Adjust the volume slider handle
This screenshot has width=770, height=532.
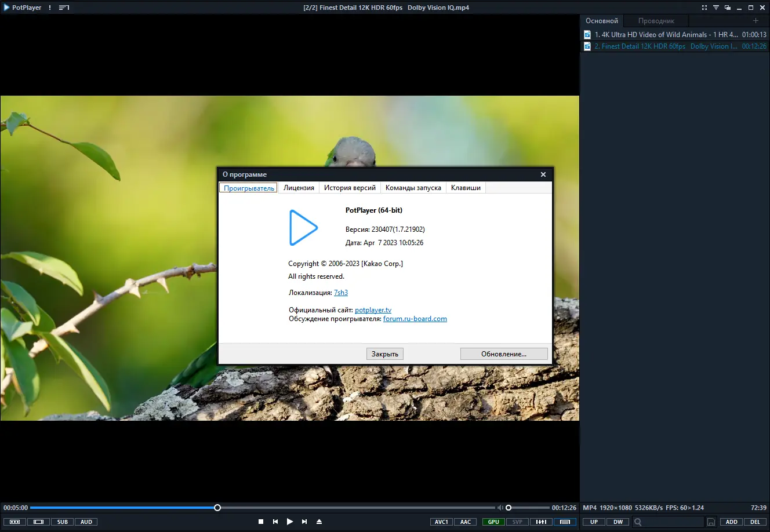[x=509, y=508]
